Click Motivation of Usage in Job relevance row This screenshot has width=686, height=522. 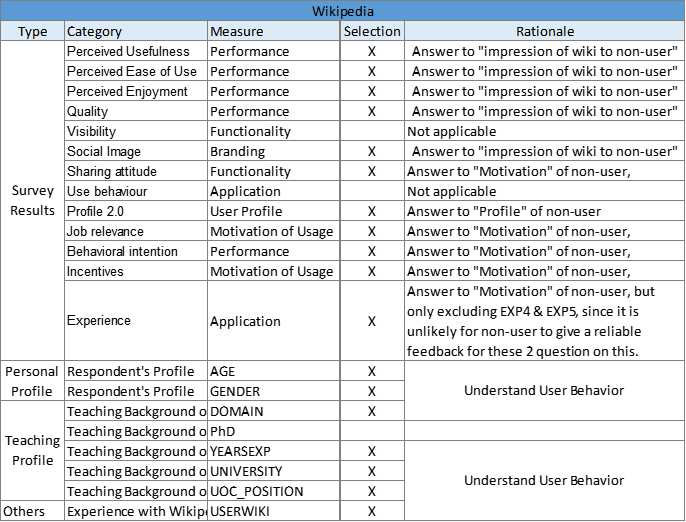coord(274,231)
